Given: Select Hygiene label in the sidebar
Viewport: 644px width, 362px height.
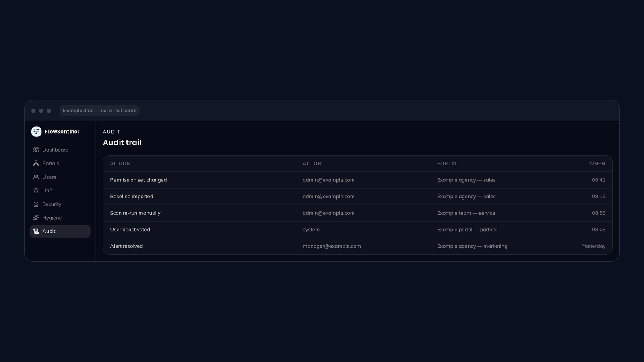Looking at the screenshot, I should pos(52,218).
